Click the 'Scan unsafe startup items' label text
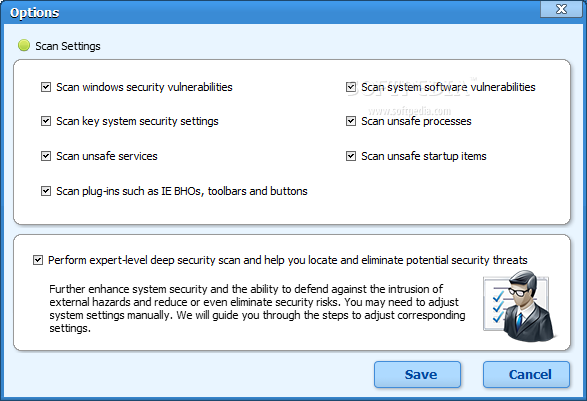The height and width of the screenshot is (401, 587). pos(424,156)
